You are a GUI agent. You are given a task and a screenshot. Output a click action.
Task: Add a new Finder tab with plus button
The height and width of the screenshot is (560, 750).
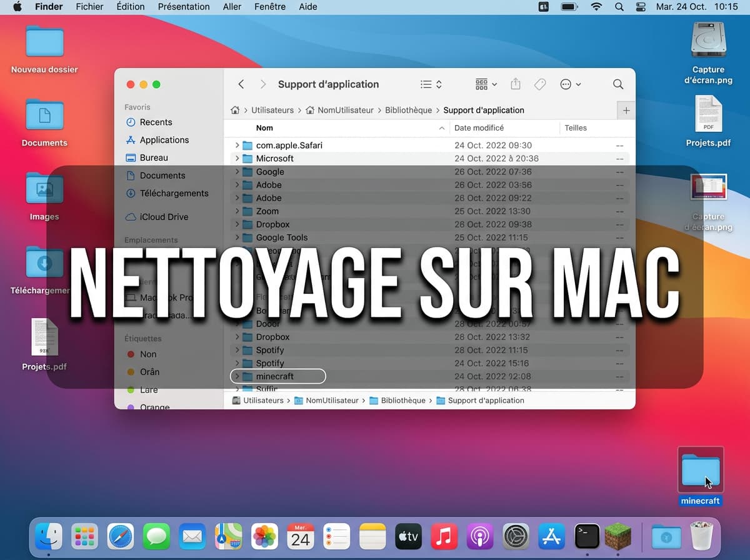(626, 111)
